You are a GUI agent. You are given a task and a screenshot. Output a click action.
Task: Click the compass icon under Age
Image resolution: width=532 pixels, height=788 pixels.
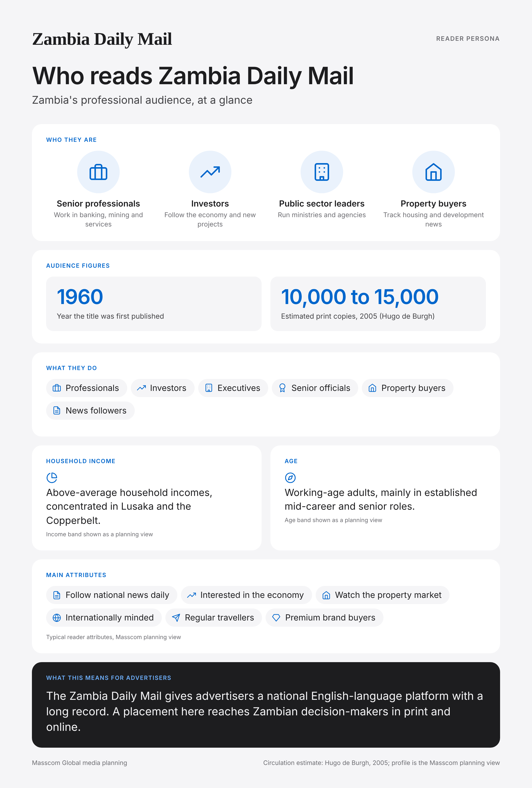(290, 477)
